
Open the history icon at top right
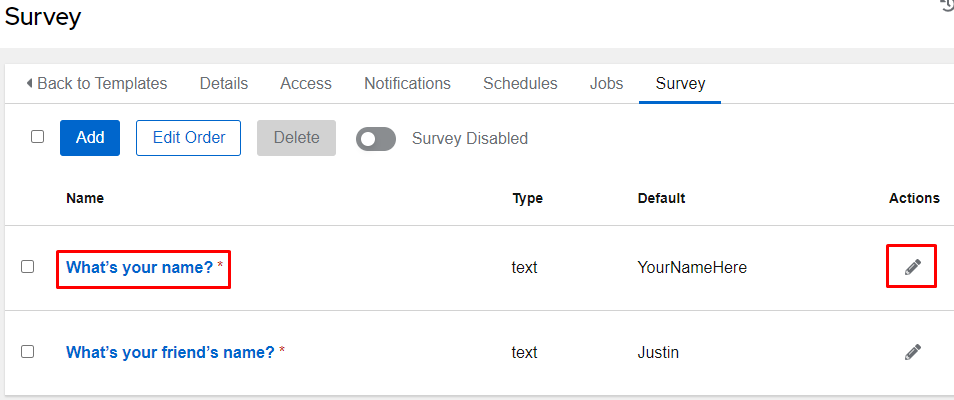click(x=946, y=5)
